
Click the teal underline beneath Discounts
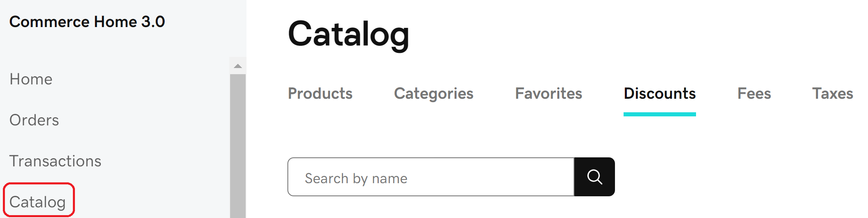[660, 114]
